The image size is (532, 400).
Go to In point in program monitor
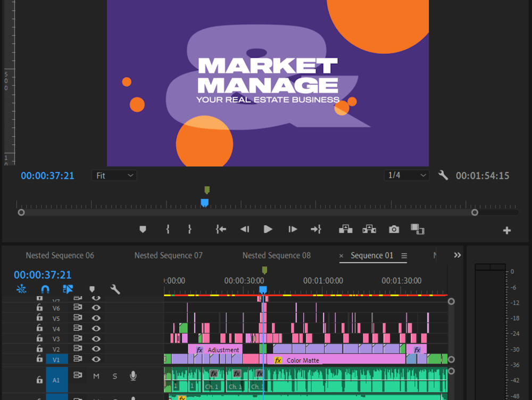pos(221,230)
